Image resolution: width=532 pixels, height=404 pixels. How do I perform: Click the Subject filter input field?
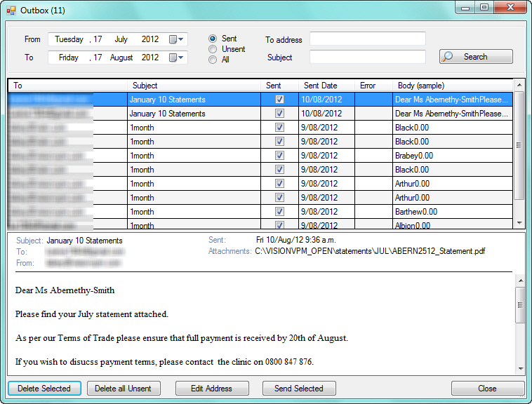coord(368,57)
